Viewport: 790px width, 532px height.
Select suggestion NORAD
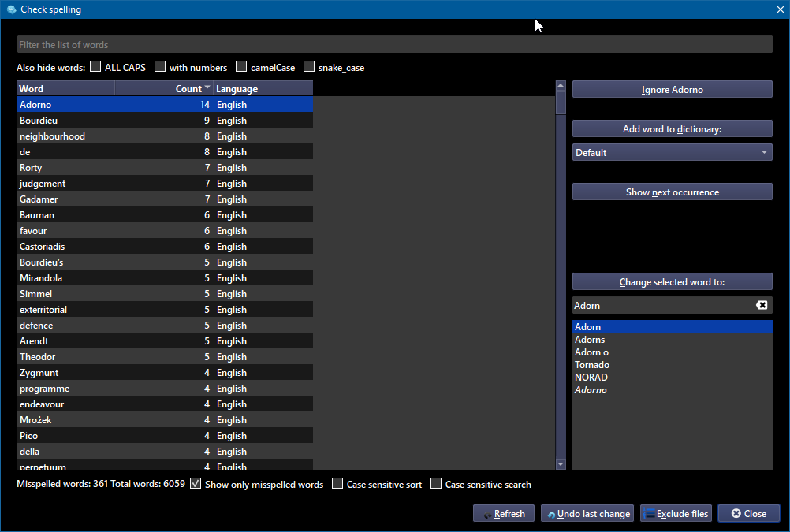coord(672,378)
